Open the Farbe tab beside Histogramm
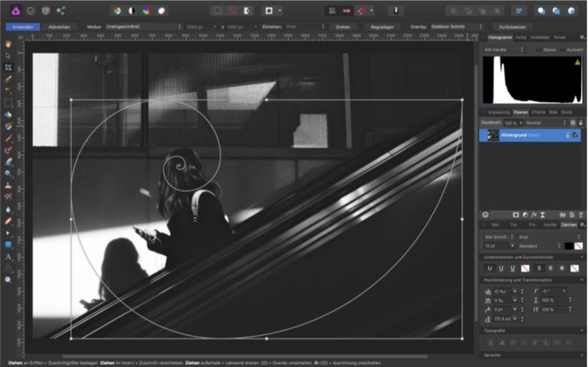This screenshot has height=367, width=588. [x=520, y=38]
